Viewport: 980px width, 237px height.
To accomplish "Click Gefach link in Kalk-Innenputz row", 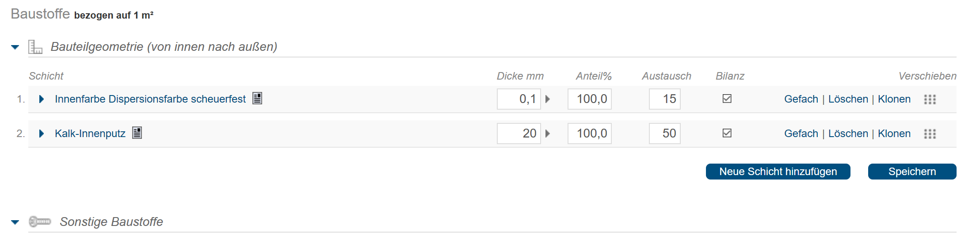I will tap(801, 134).
